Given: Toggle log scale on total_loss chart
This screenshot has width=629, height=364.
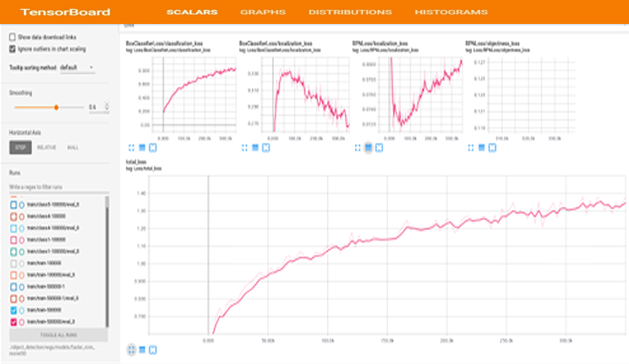Looking at the screenshot, I should pos(142,350).
